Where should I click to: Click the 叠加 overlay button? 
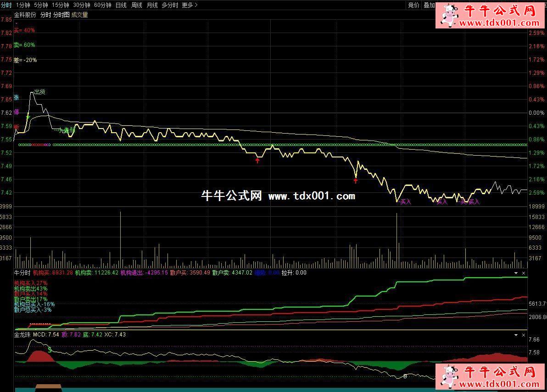429,5
